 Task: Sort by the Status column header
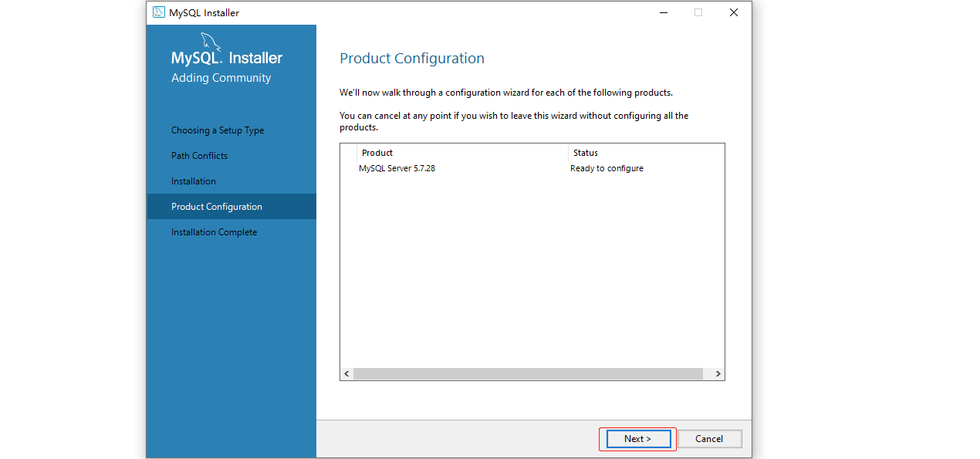pyautogui.click(x=586, y=153)
